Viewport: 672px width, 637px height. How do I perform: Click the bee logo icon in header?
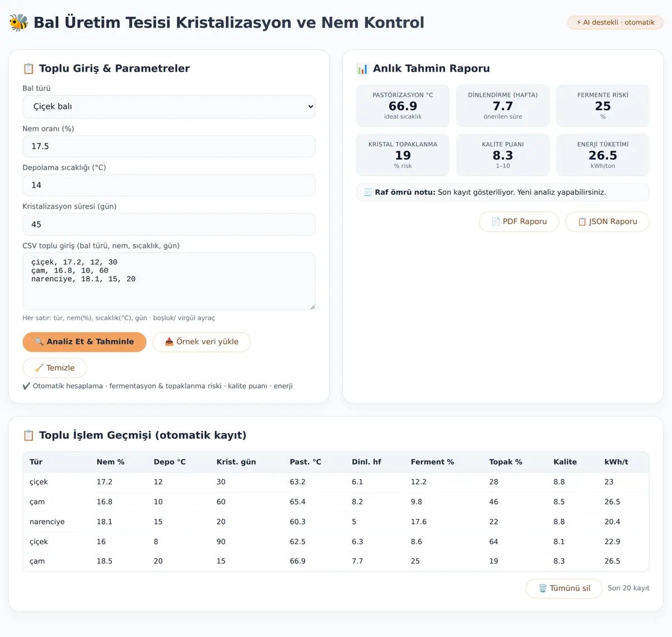pyautogui.click(x=18, y=22)
